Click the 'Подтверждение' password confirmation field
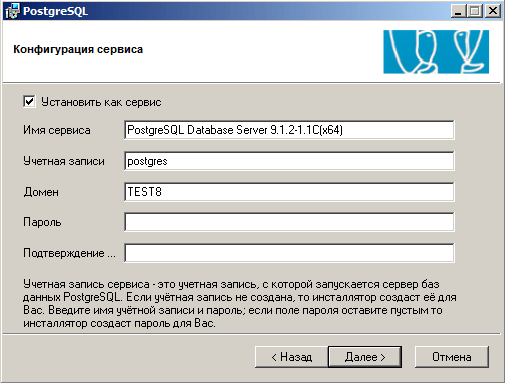 pyautogui.click(x=289, y=253)
